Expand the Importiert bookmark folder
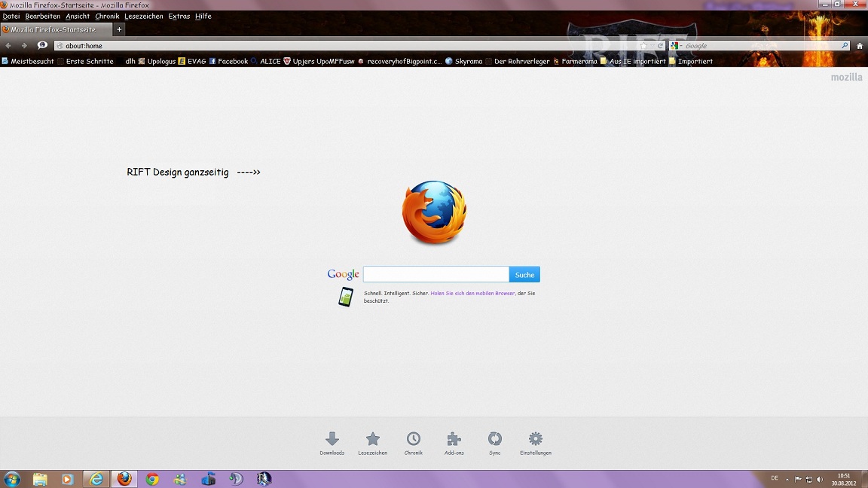The height and width of the screenshot is (488, 868). [691, 62]
